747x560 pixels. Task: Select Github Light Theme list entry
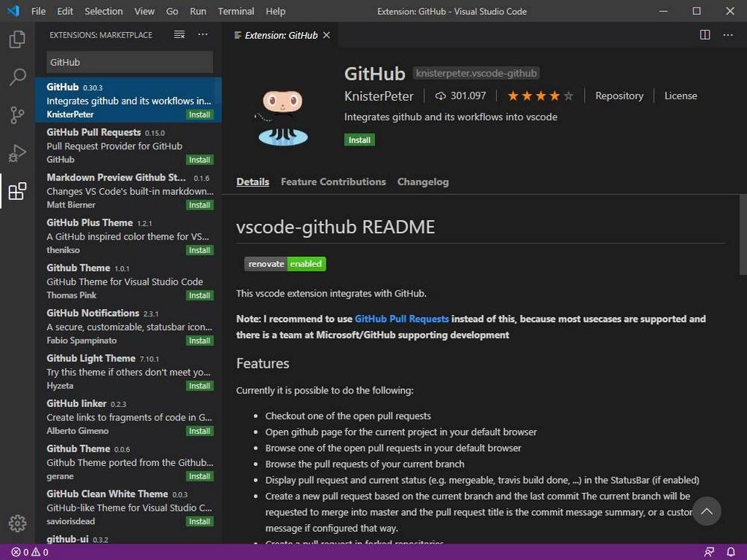(x=128, y=371)
